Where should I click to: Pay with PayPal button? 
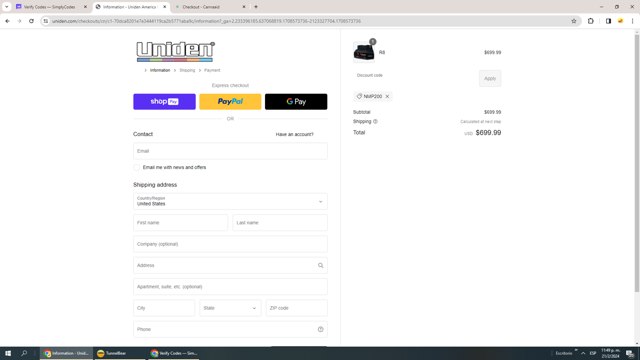230,102
